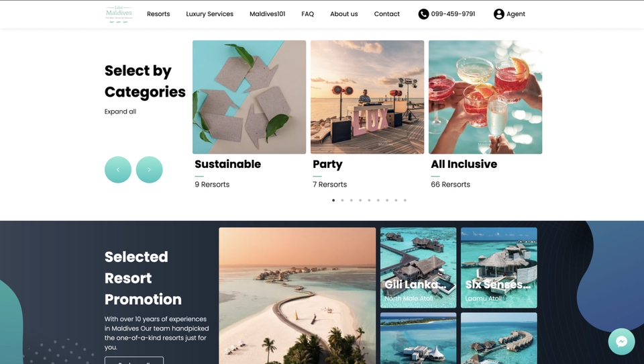644x364 pixels.
Task: Open the Luxury Services menu
Action: (209, 14)
